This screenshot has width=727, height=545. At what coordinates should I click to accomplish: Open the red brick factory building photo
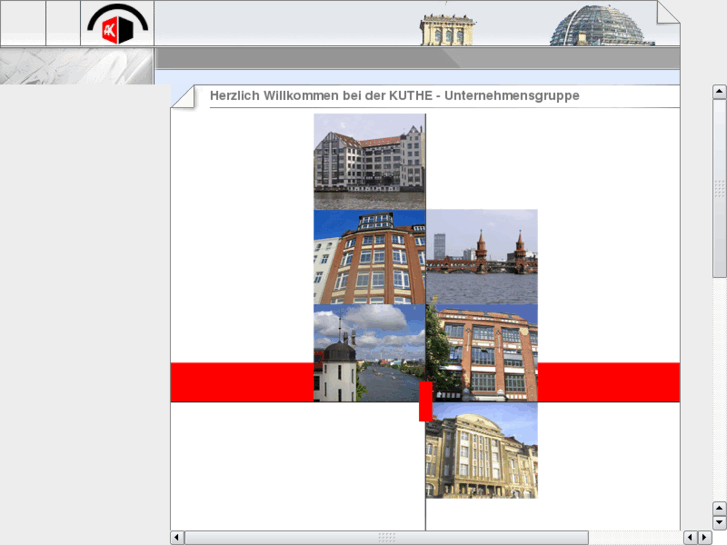[482, 353]
